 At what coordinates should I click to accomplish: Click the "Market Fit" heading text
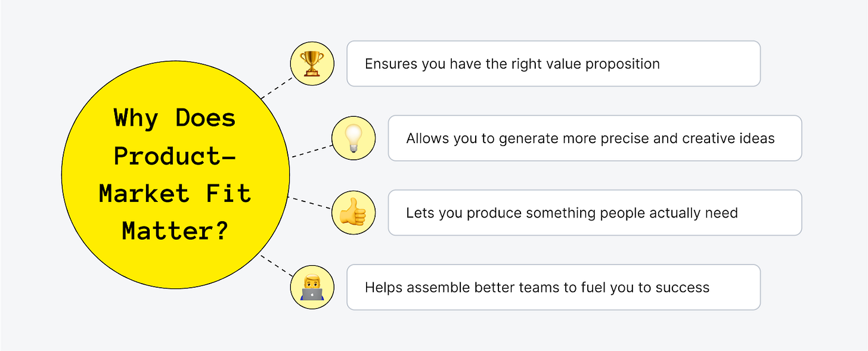[175, 194]
